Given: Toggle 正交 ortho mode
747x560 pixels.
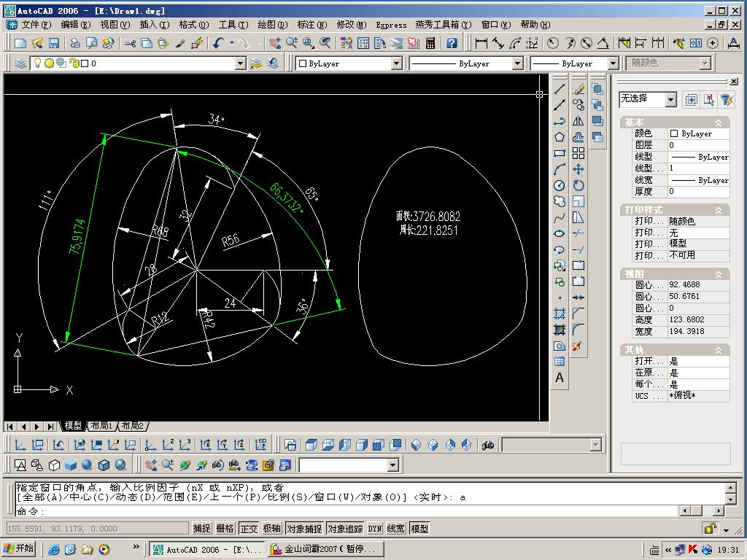Looking at the screenshot, I should (x=248, y=528).
